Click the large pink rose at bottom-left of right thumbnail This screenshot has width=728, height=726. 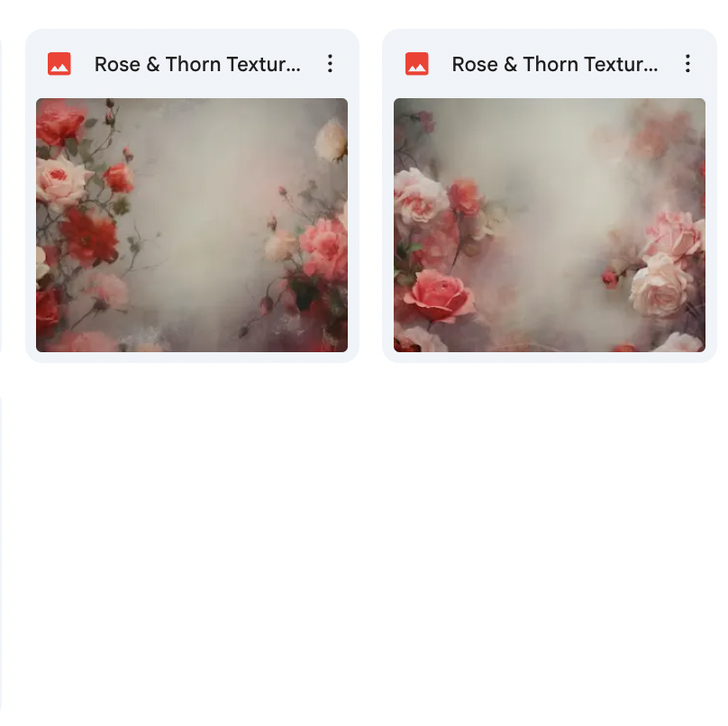(439, 295)
